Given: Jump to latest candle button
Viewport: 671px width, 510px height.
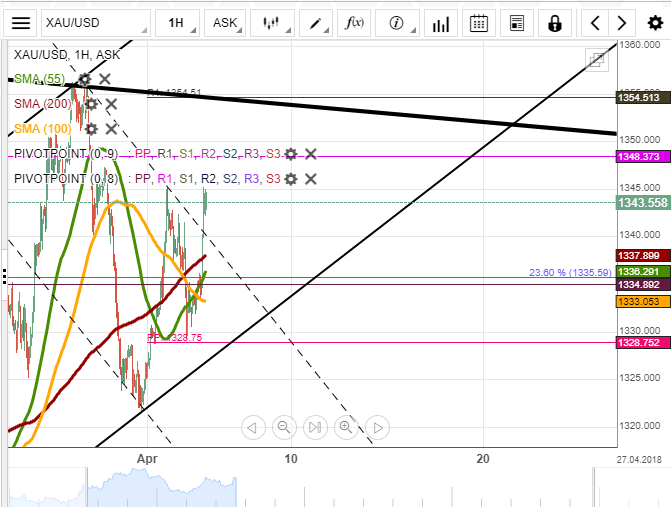Looking at the screenshot, I should pos(315,427).
